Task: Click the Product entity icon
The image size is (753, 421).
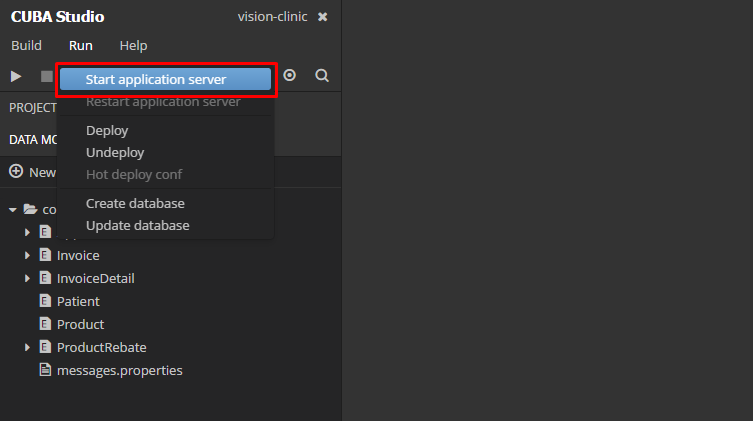Action: coord(45,324)
